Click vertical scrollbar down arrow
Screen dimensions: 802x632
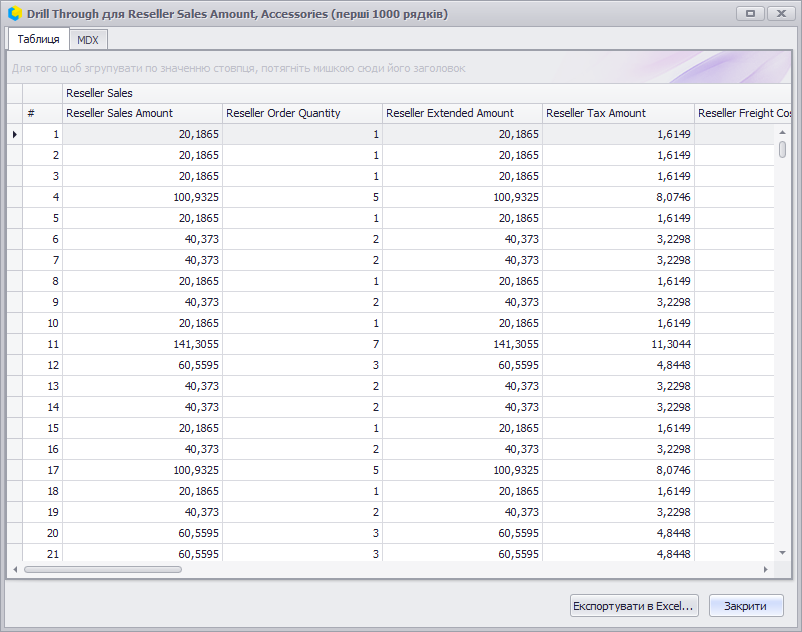(x=782, y=553)
